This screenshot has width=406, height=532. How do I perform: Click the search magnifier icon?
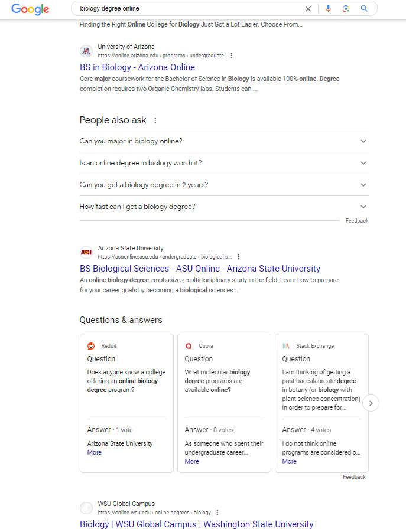(365, 9)
